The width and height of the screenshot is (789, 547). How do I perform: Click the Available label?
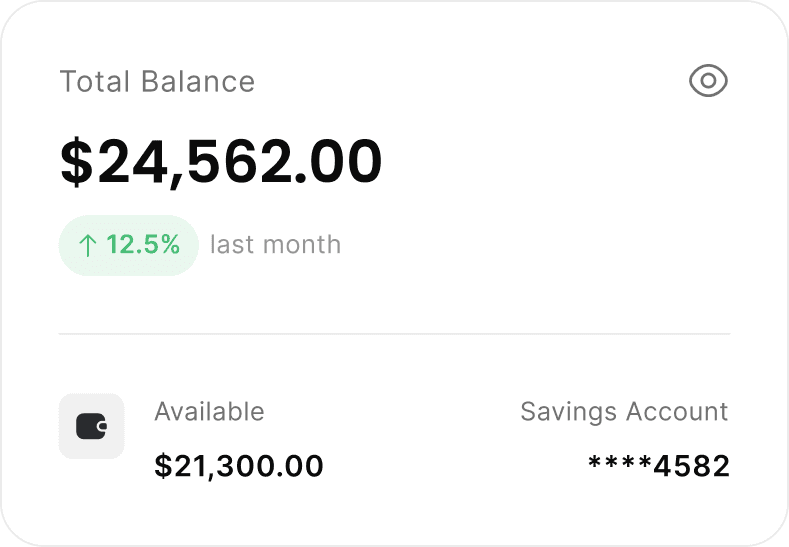[209, 411]
